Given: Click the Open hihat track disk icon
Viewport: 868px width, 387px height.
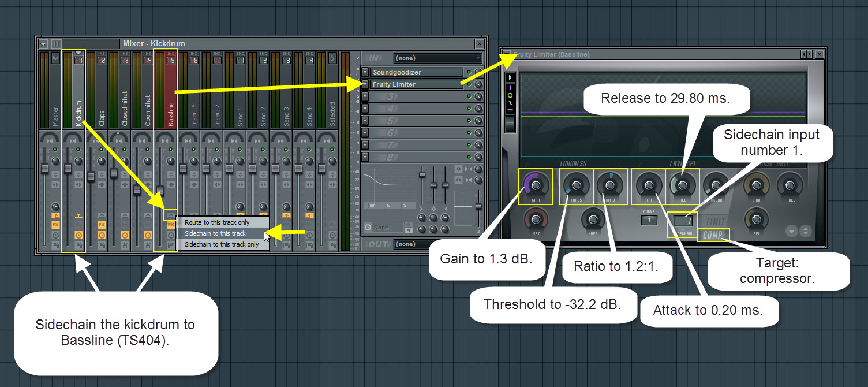Looking at the screenshot, I should [x=148, y=245].
